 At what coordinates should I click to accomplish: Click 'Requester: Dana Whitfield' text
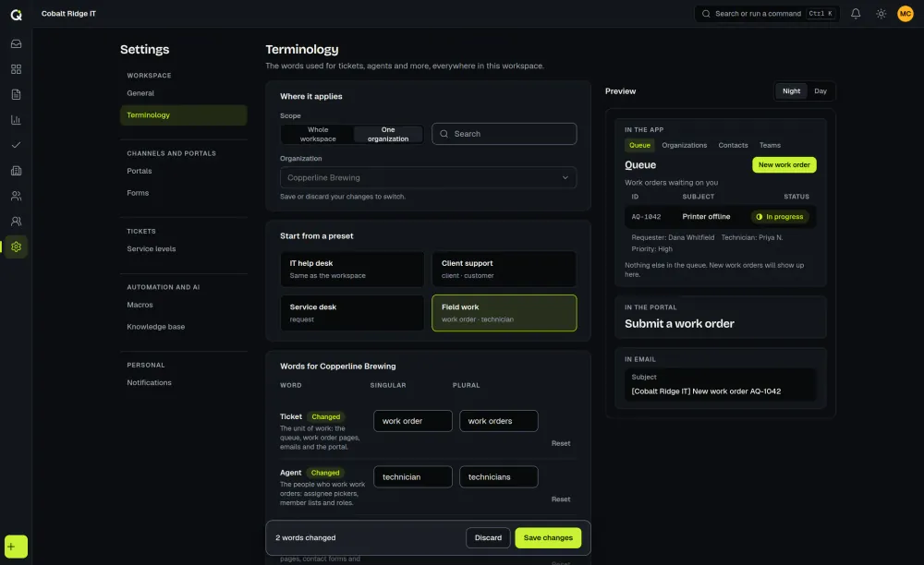click(x=673, y=238)
